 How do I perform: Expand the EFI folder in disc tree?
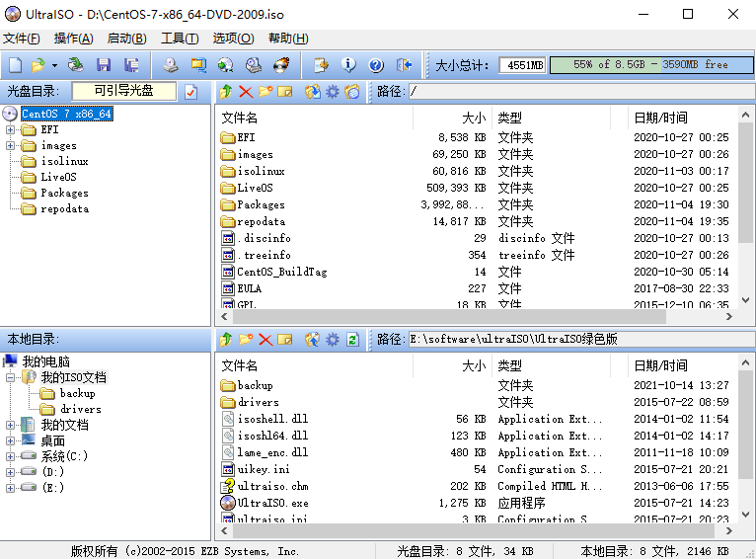[10, 129]
